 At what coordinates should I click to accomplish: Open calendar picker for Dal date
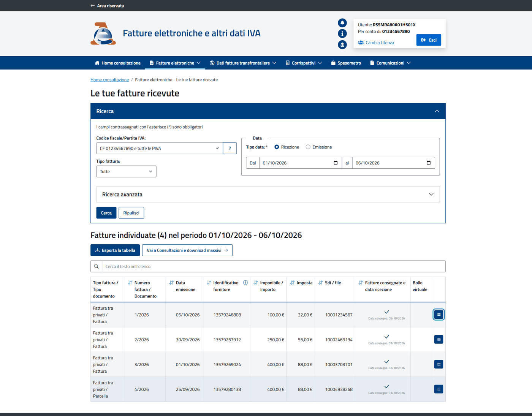click(x=336, y=163)
